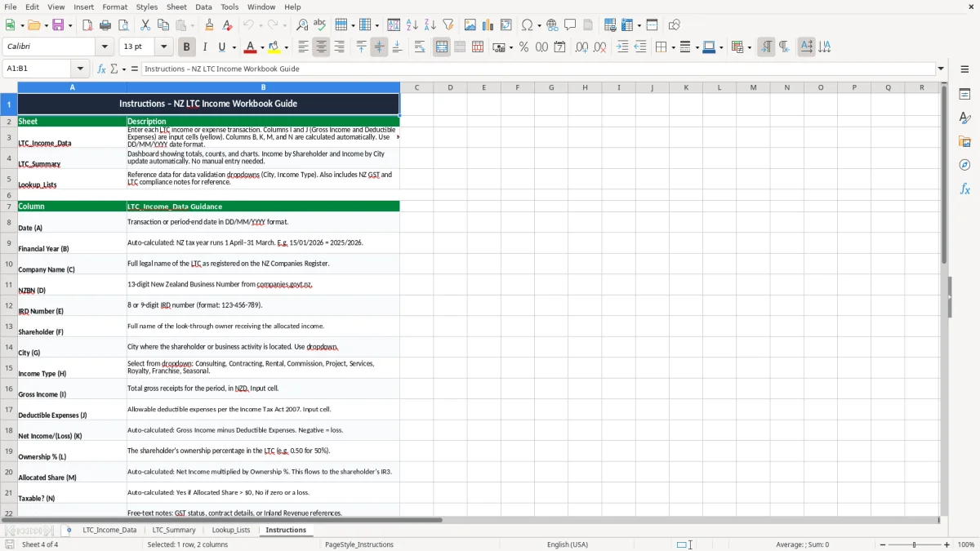Image resolution: width=980 pixels, height=551 pixels.
Task: Click Sort Descending icon
Action: (x=430, y=25)
